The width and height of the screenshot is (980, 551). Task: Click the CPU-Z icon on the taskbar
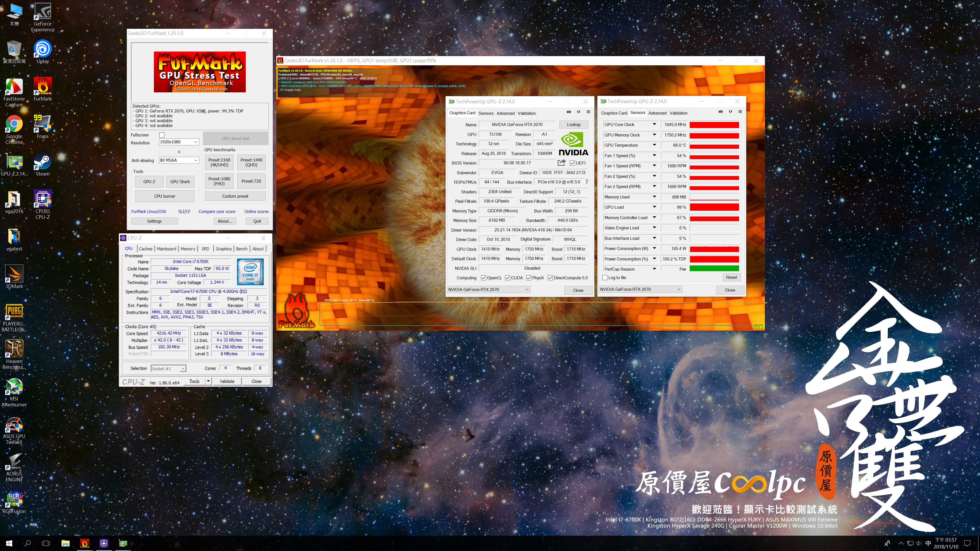[x=104, y=543]
